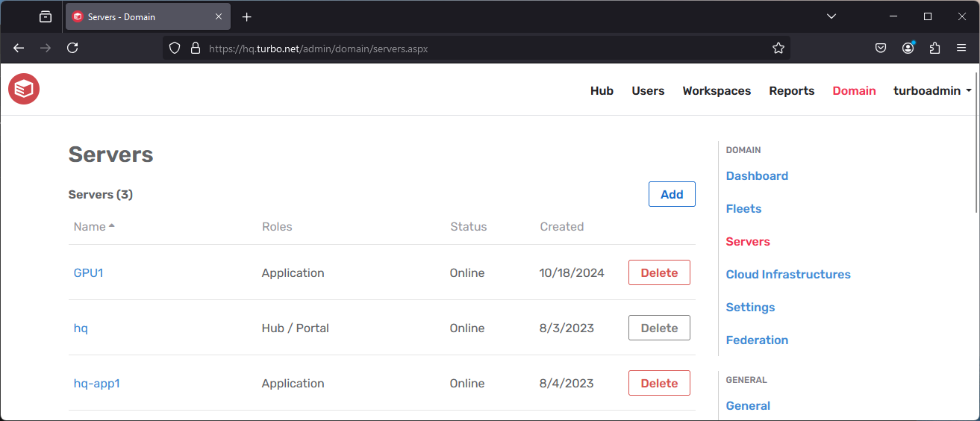Open the Hub menu
The image size is (980, 421).
(x=602, y=91)
